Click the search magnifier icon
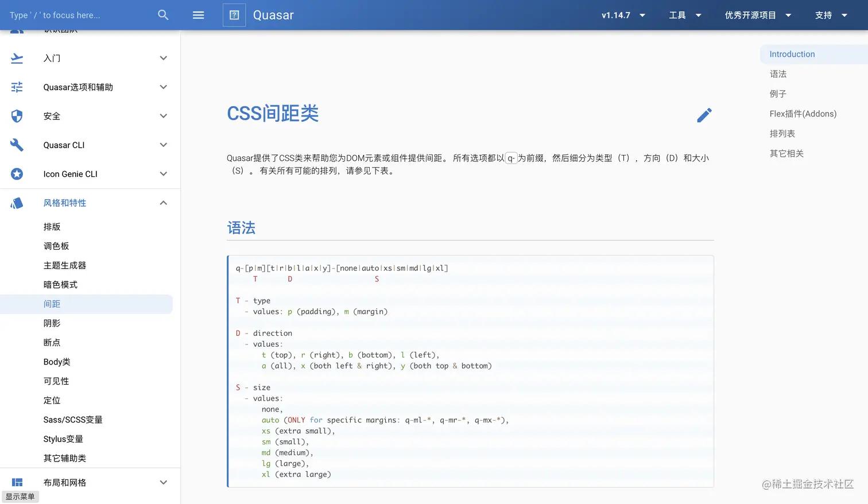This screenshot has height=504, width=868. tap(163, 15)
